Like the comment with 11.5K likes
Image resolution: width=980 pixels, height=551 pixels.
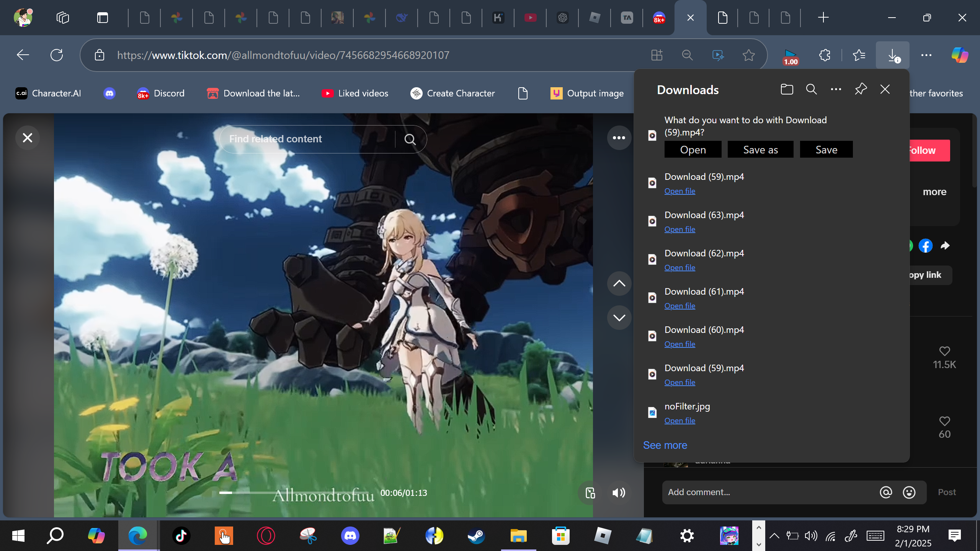tap(944, 351)
